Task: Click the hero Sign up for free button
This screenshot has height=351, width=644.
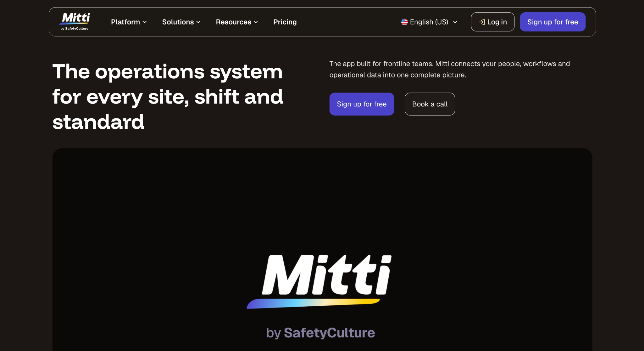Action: pyautogui.click(x=362, y=104)
